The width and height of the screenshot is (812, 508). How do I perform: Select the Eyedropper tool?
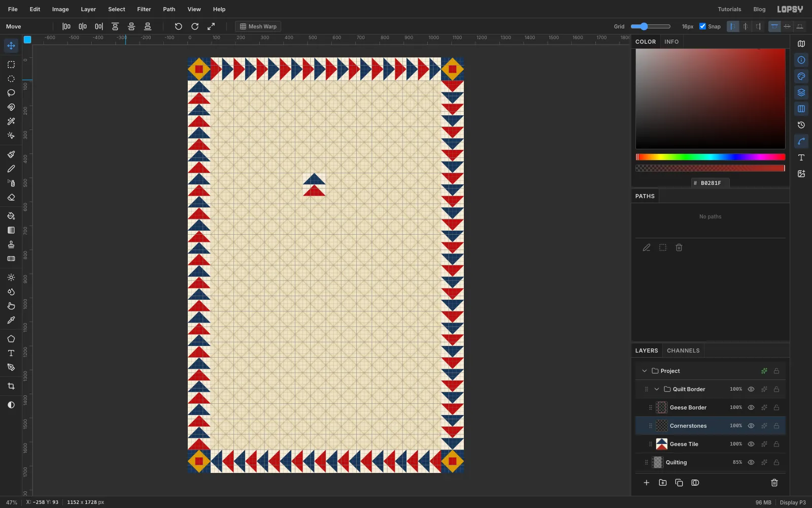pyautogui.click(x=11, y=320)
